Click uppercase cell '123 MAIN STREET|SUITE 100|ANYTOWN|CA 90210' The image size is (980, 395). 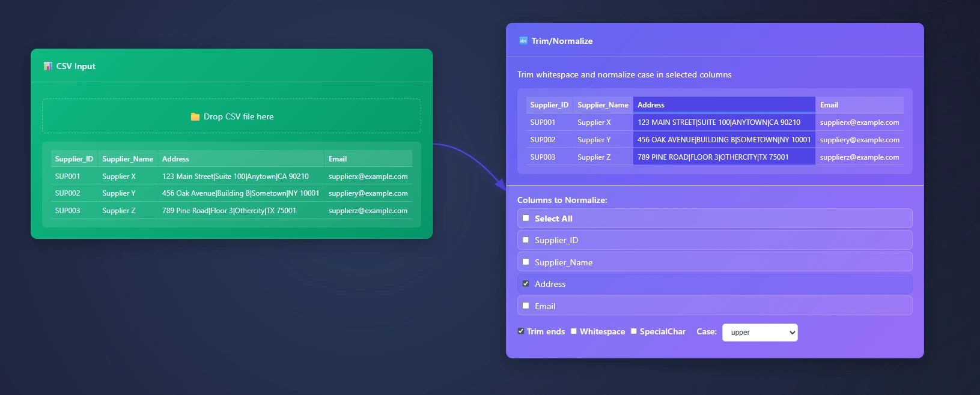coord(724,122)
